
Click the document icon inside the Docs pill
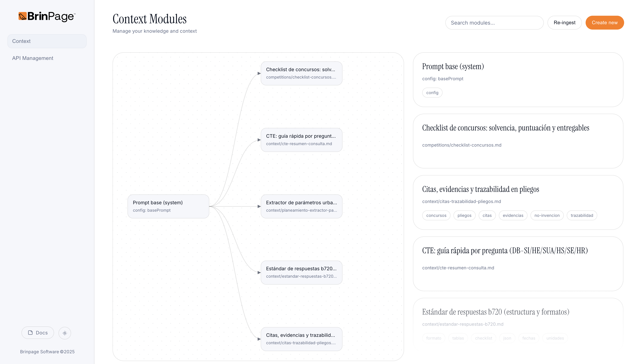click(31, 333)
